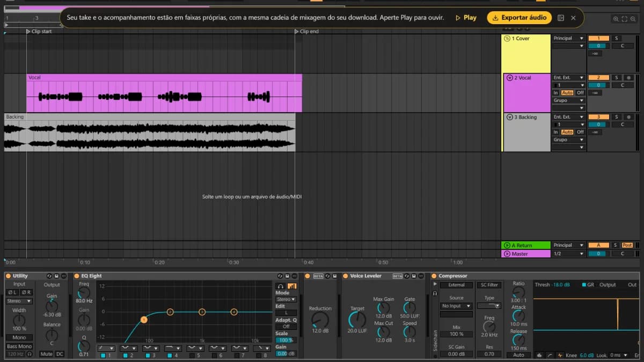Open the EQ Eight options menu icon
The width and height of the screenshot is (644, 362).
(x=294, y=276)
